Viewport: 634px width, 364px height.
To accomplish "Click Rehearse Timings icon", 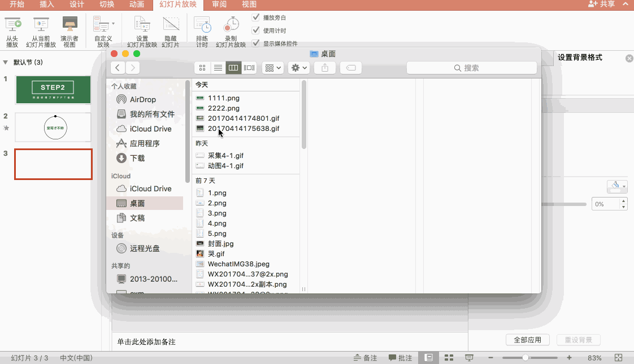I will pos(202,25).
